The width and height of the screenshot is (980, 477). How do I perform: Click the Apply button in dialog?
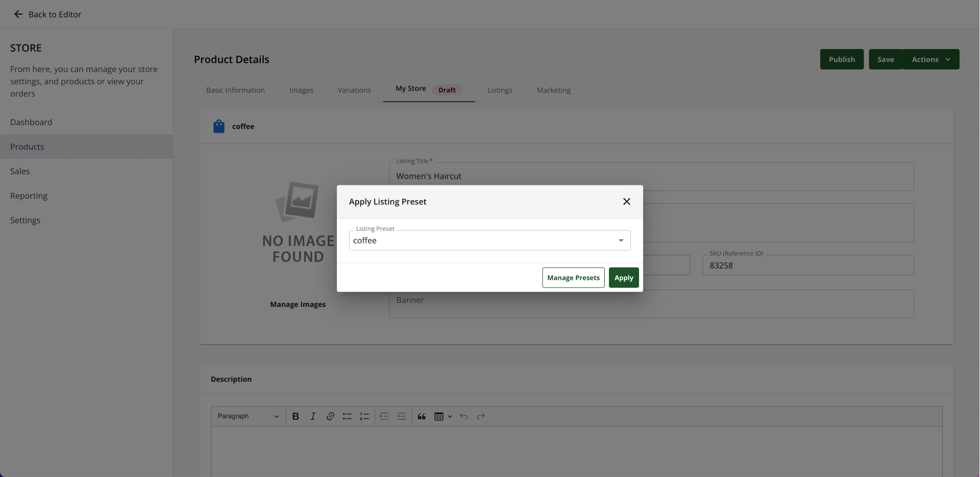[x=623, y=278]
